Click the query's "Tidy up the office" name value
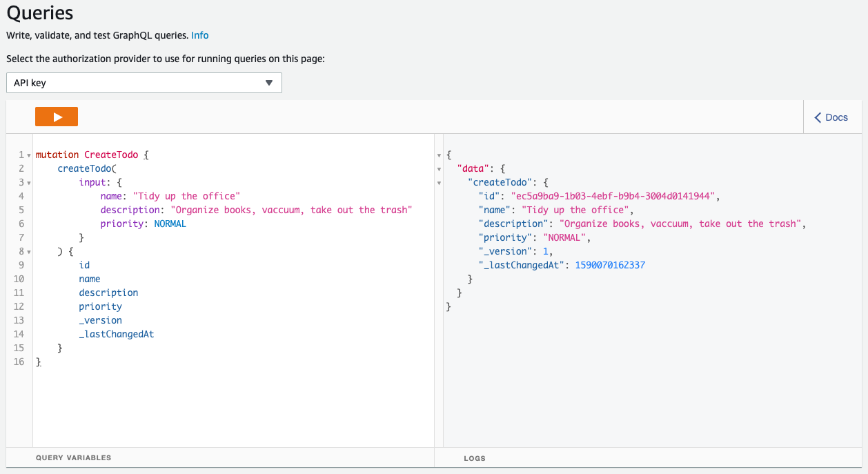The height and width of the screenshot is (474, 868). click(186, 196)
